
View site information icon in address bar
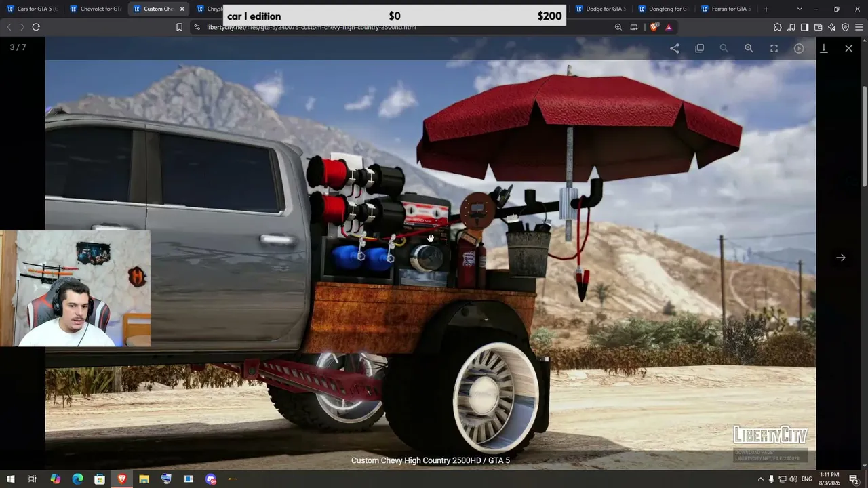(197, 27)
